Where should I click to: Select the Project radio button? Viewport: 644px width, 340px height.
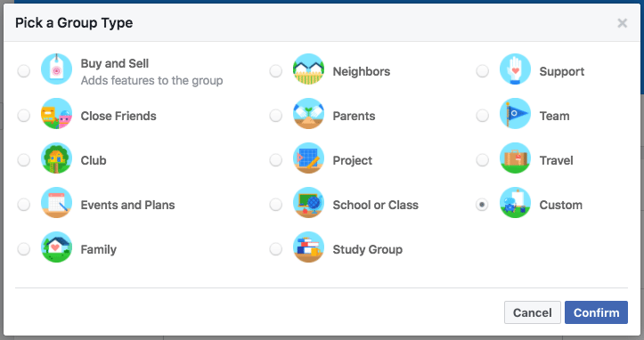coord(275,159)
